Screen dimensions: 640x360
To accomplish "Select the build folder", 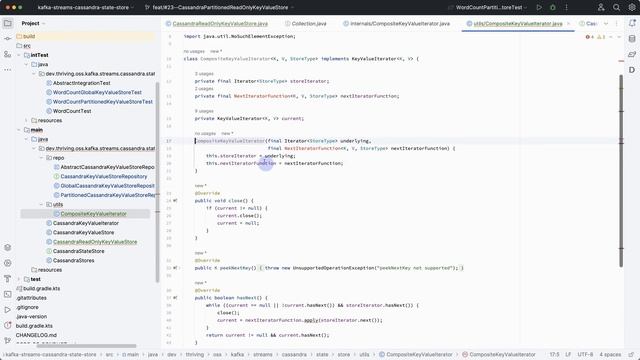I will [x=29, y=36].
